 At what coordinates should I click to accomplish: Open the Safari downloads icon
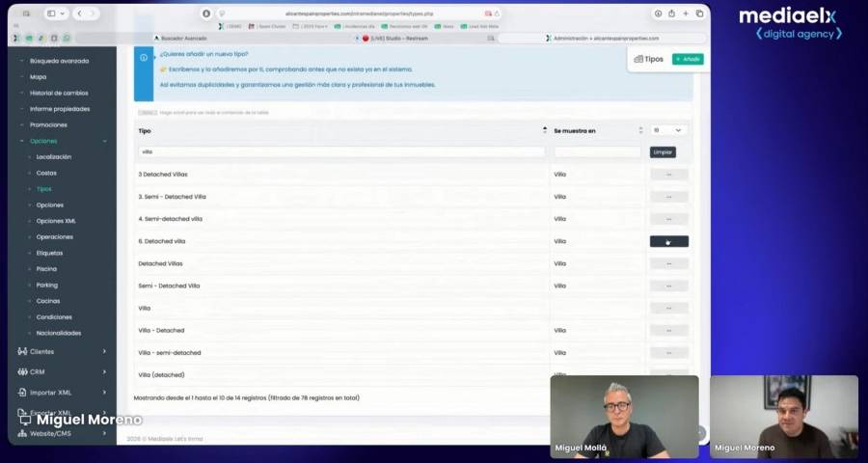click(x=658, y=14)
